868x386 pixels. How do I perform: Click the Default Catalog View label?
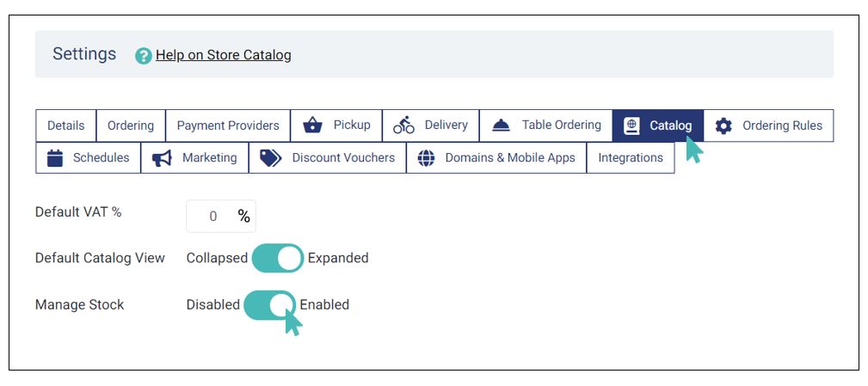(x=100, y=258)
